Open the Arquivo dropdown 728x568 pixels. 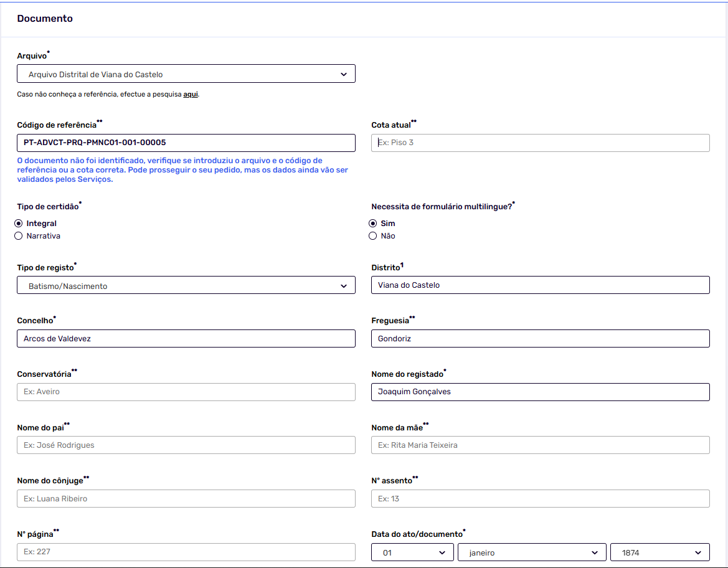(x=186, y=74)
